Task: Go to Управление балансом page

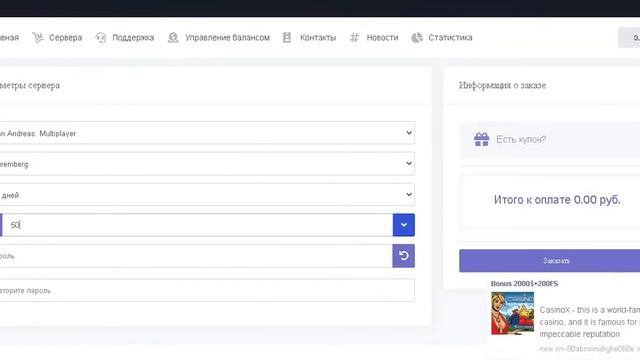Action: point(227,38)
